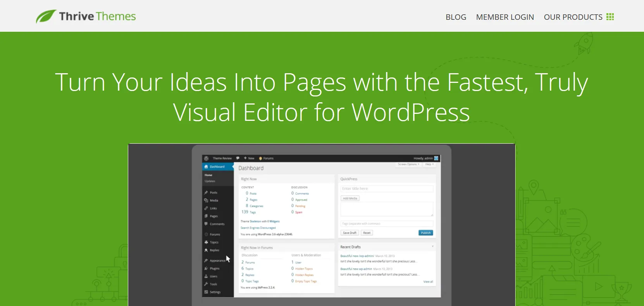
Task: Select the Plugins icon in sidebar
Action: [x=206, y=268]
